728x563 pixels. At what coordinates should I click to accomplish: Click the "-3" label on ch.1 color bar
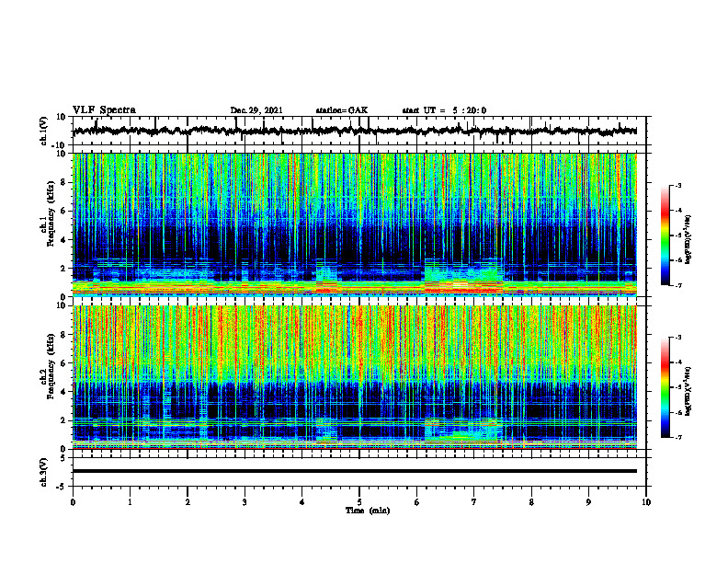(x=678, y=186)
